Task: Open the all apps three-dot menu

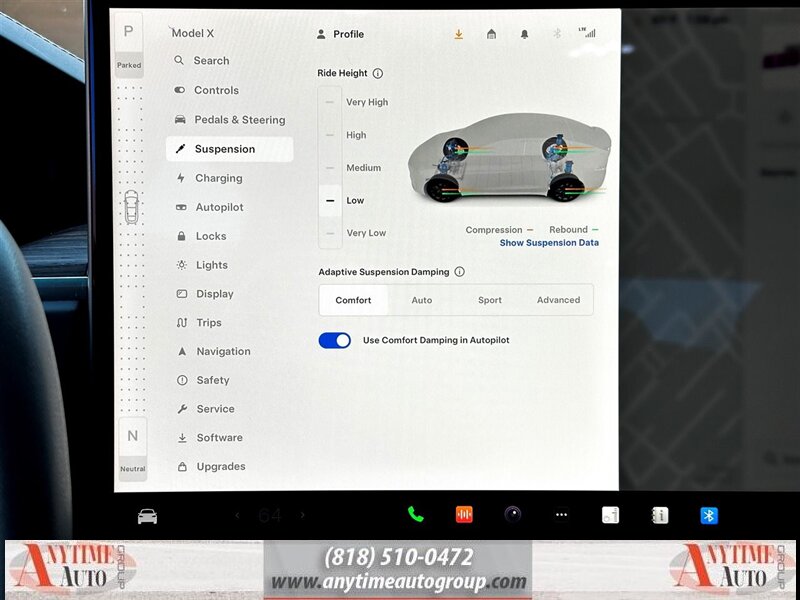Action: (561, 515)
